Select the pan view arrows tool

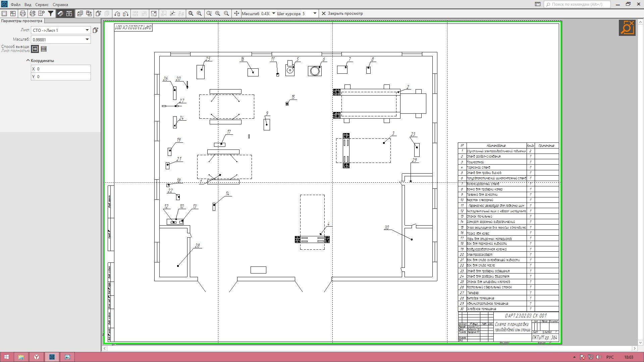236,13
